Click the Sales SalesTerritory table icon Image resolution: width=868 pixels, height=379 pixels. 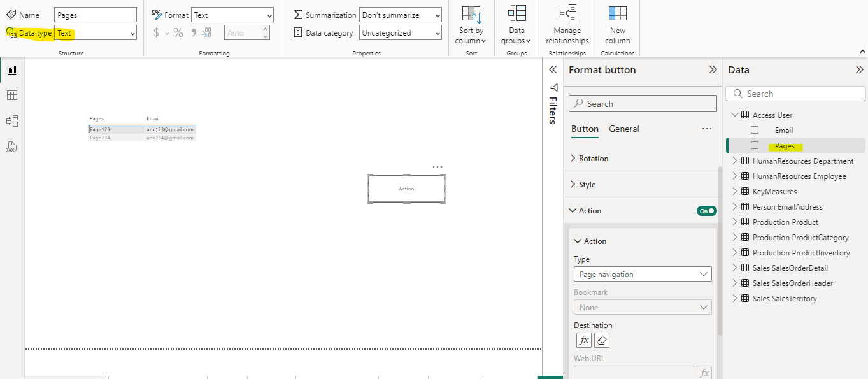[x=744, y=299]
